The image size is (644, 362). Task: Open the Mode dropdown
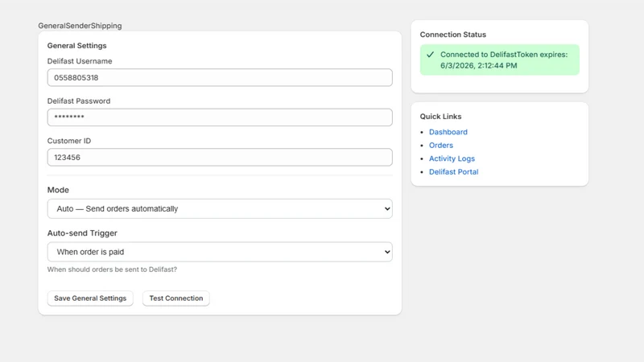click(x=220, y=208)
